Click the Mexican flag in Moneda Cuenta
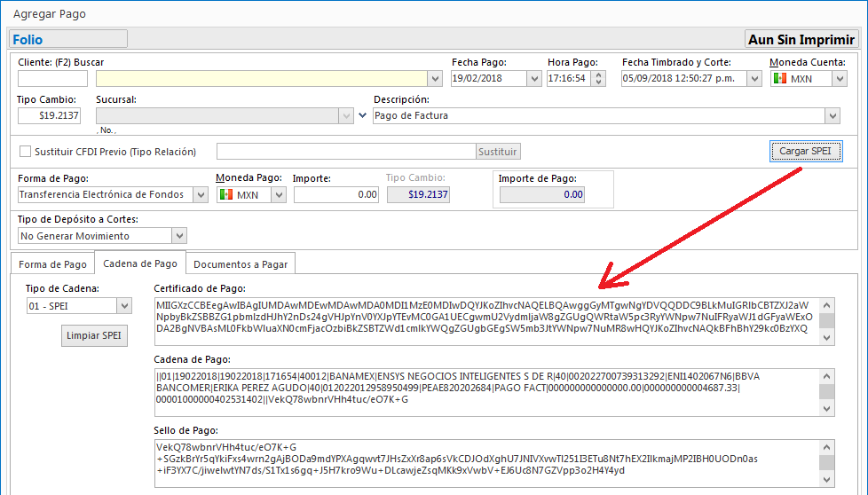 tap(780, 79)
